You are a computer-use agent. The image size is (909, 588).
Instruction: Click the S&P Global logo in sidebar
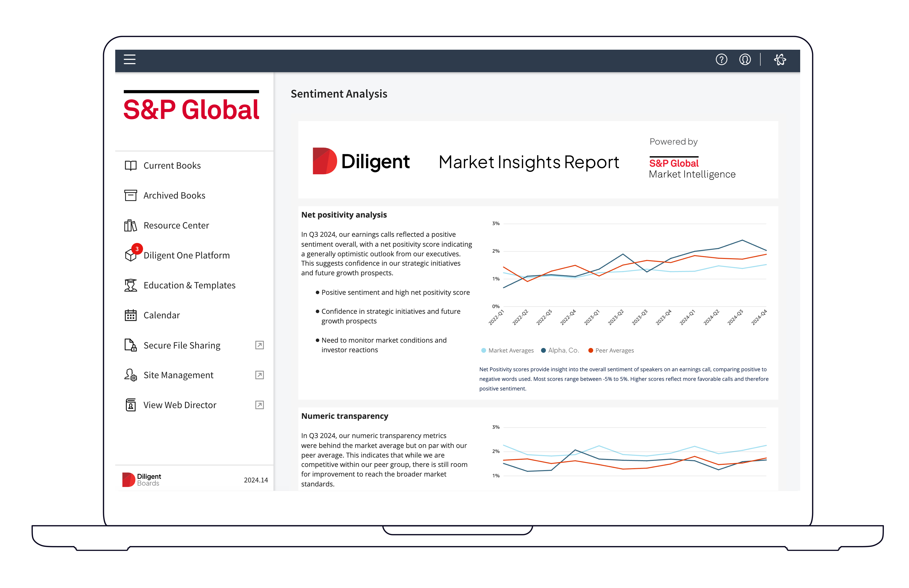tap(191, 109)
